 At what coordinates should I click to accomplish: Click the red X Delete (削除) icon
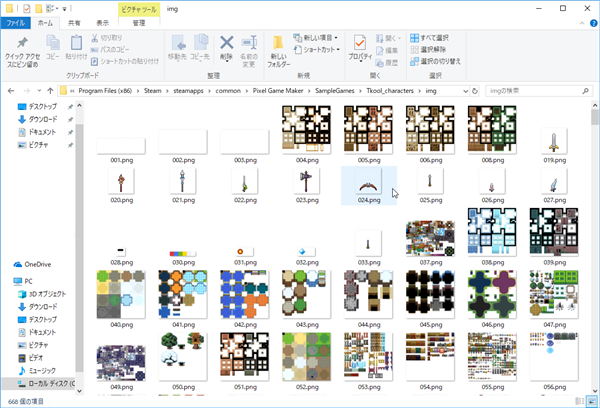(227, 43)
